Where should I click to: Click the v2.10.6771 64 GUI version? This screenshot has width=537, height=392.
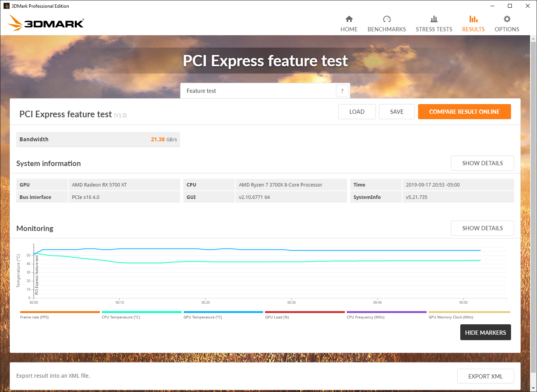click(254, 197)
